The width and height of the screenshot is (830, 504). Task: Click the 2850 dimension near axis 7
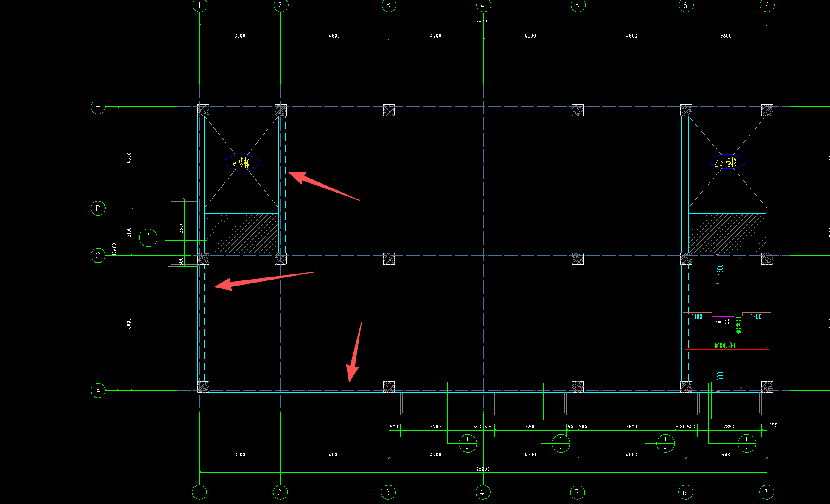pyautogui.click(x=729, y=427)
